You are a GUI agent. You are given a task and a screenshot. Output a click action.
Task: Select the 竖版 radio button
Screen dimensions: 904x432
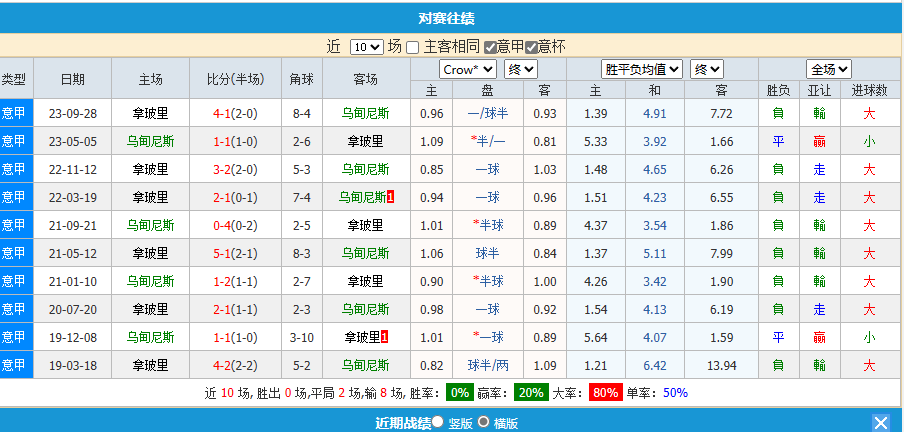(x=438, y=422)
